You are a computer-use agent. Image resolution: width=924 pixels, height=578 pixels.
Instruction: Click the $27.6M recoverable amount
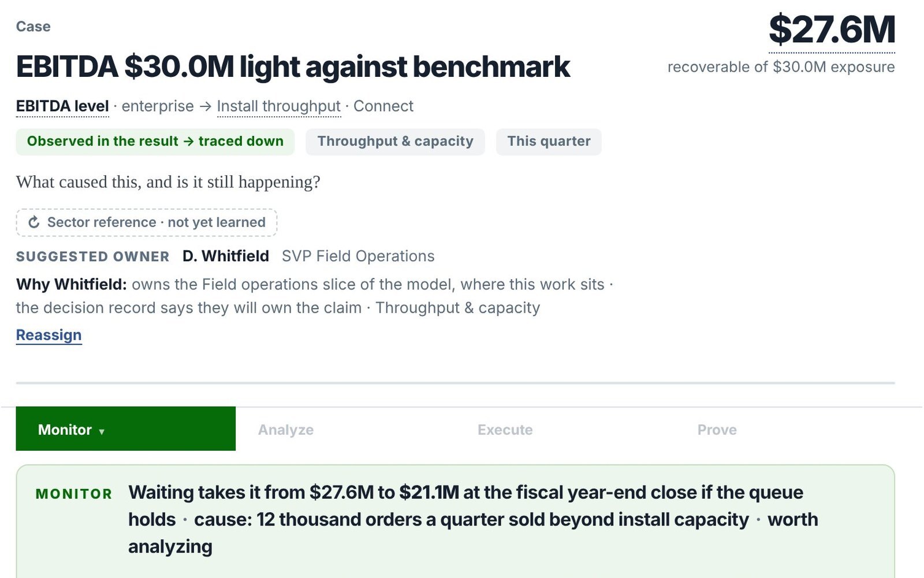[832, 30]
